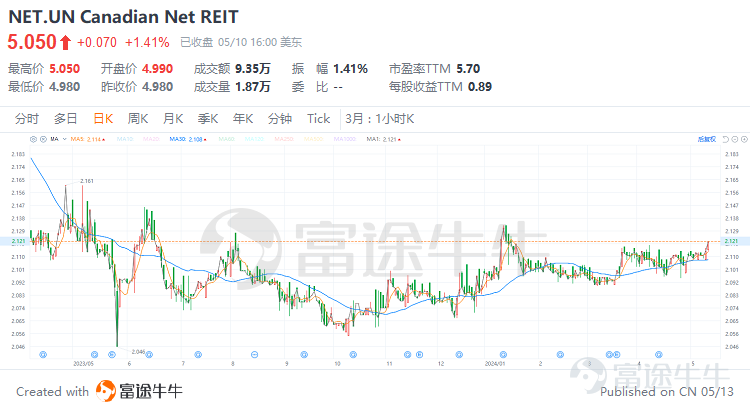Toggle the MA5 moving average line
Viewport: 750px width, 412px height.
click(88, 139)
